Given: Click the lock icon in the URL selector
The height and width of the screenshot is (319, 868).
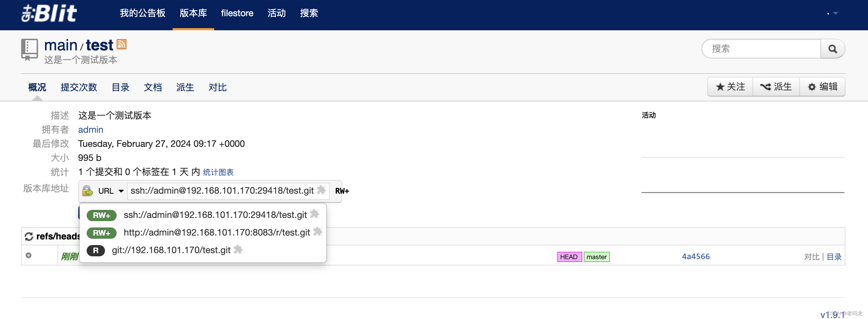Looking at the screenshot, I should [87, 191].
